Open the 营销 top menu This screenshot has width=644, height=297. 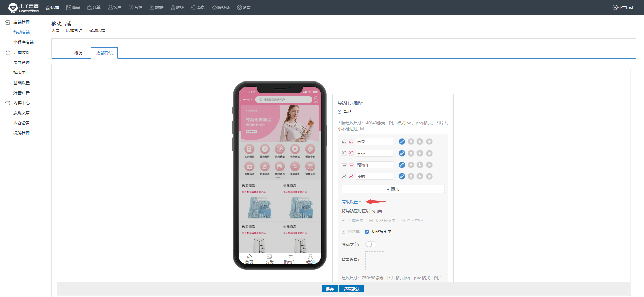[136, 7]
